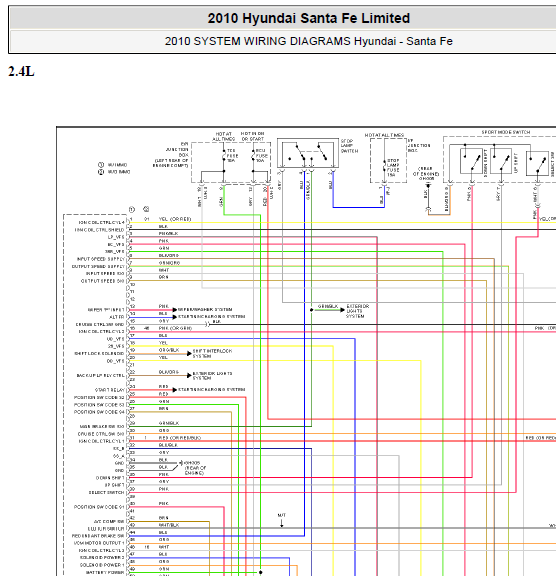556x576 pixels.
Task: Click the circled 2 W/O IMMO legend marker
Action: pos(101,172)
